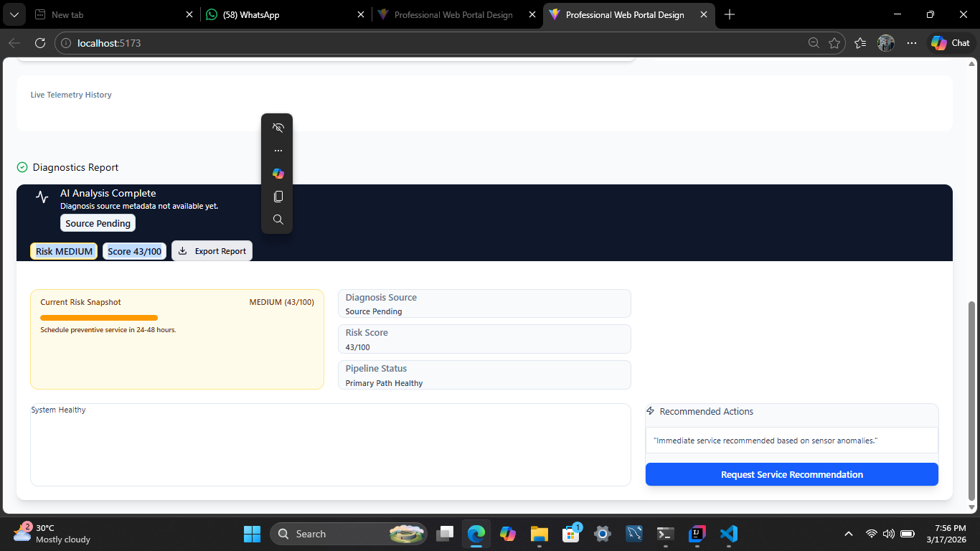Click the search icon in floating toolbar
Screen dimensions: 980x551
[x=278, y=220]
